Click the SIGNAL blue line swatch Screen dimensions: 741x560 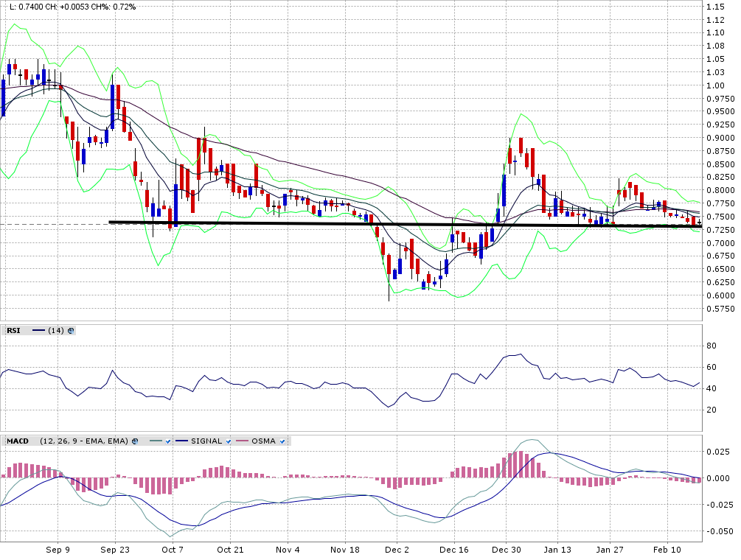click(x=181, y=441)
